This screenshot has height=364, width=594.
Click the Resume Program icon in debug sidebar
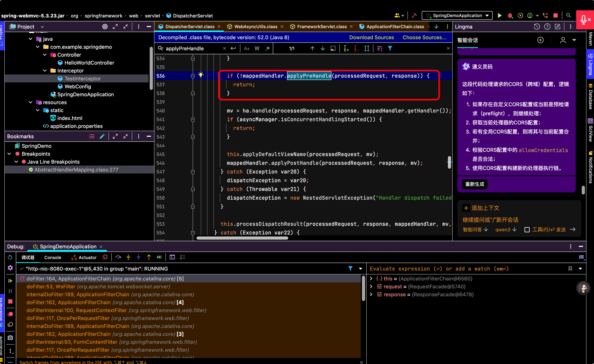[10, 281]
